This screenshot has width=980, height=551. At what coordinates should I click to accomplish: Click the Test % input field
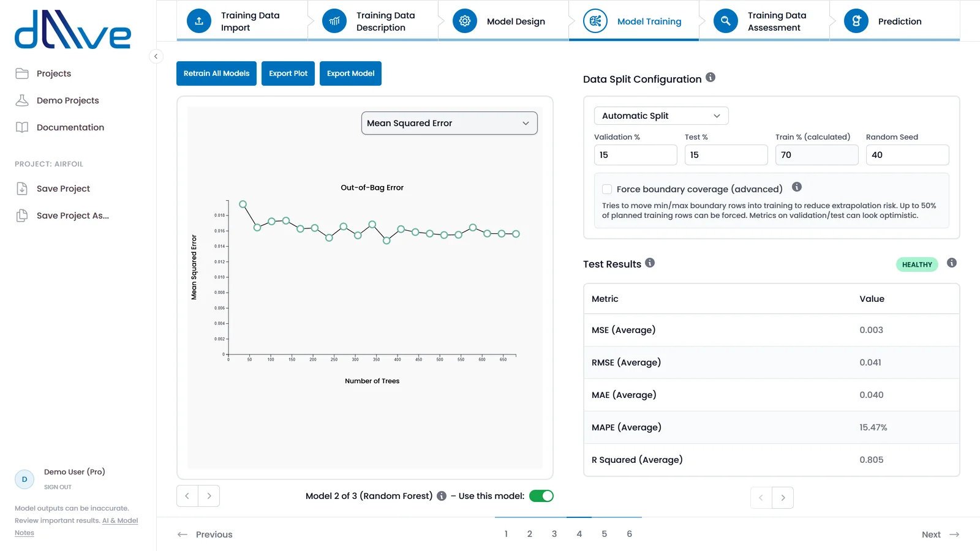pyautogui.click(x=726, y=155)
